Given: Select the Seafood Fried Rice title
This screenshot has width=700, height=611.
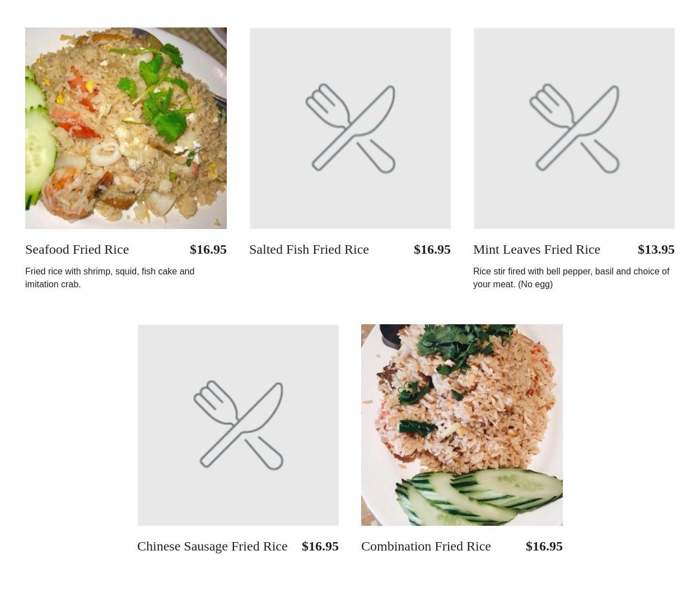Looking at the screenshot, I should (77, 249).
